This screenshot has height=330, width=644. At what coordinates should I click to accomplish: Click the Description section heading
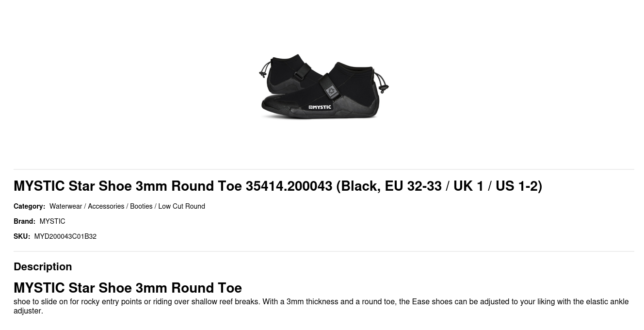pos(43,266)
